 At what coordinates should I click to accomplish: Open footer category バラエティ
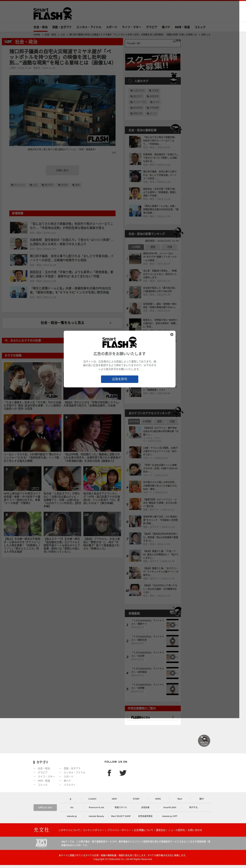point(69,785)
